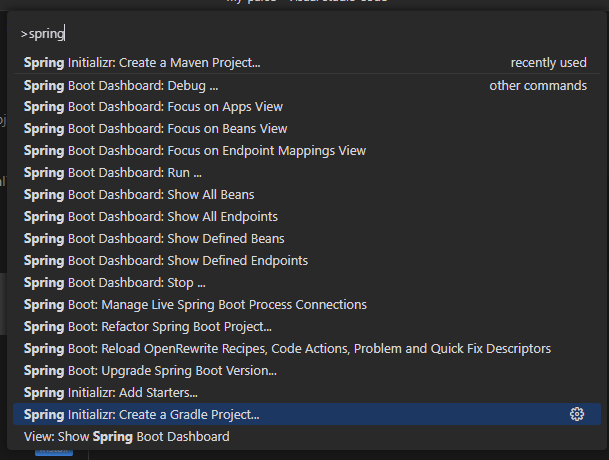The image size is (609, 460).
Task: Click the command palette search input field
Action: click(x=307, y=34)
